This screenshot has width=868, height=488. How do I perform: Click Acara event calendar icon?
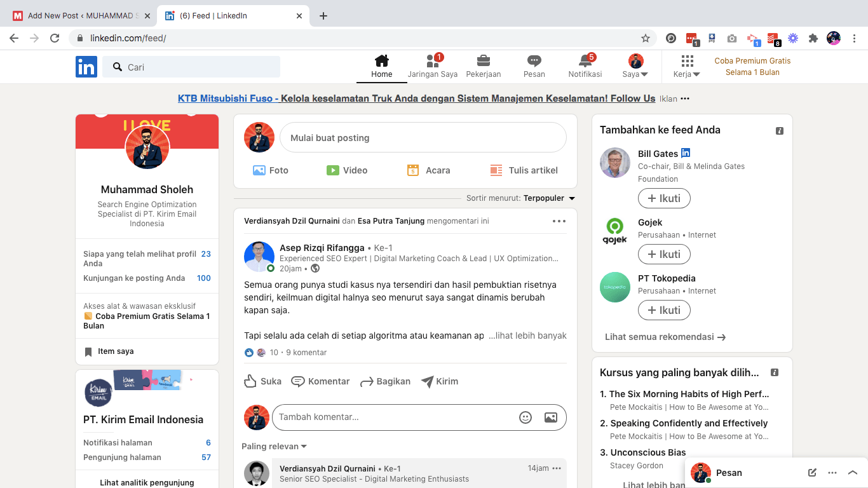click(x=413, y=170)
